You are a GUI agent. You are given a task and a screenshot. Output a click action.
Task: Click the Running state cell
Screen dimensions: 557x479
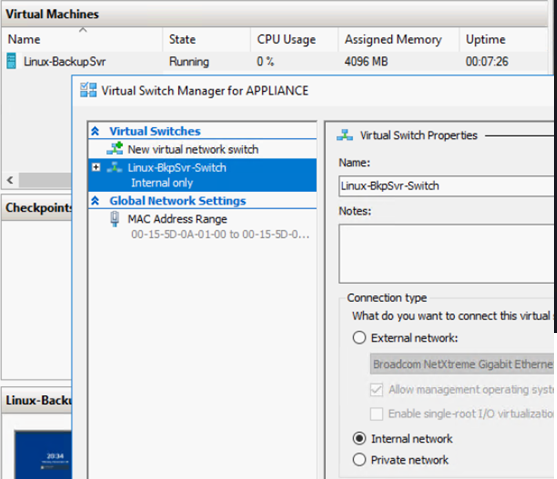coord(189,61)
